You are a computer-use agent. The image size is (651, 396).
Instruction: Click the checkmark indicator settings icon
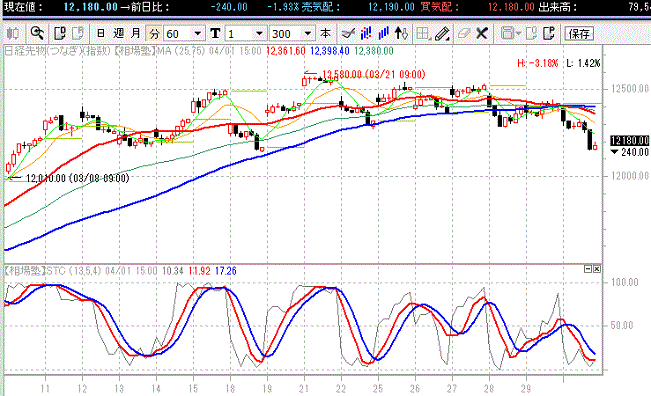pyautogui.click(x=348, y=33)
